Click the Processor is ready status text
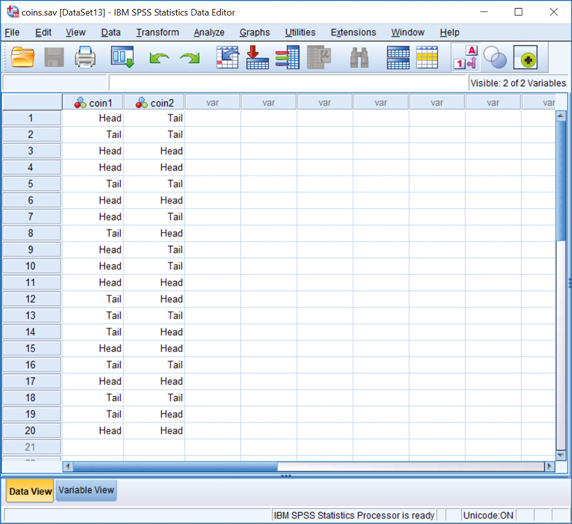The image size is (572, 524). [x=354, y=515]
